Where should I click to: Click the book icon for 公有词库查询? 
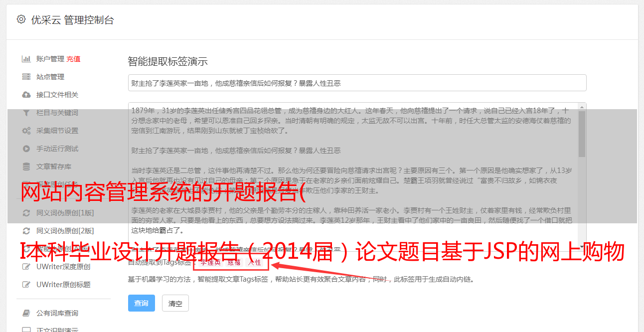[26, 313]
